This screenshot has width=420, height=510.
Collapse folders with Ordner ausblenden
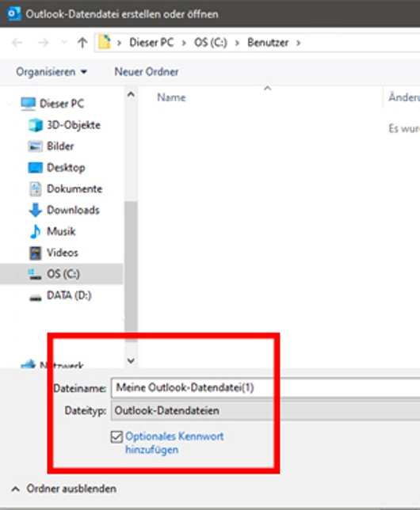coord(64,489)
